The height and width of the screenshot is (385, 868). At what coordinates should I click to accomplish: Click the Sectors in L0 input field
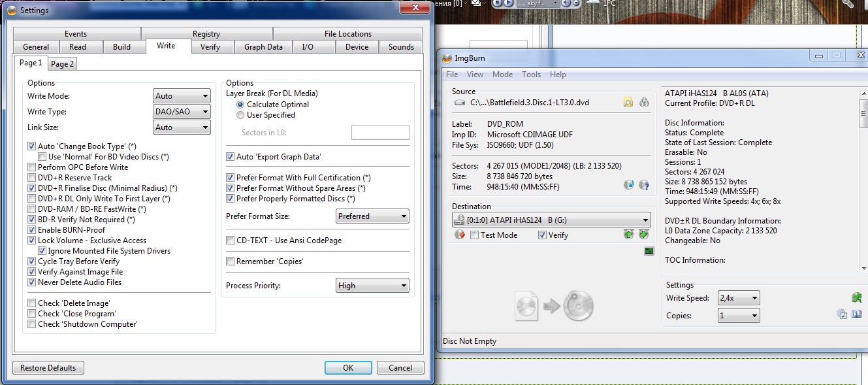380,133
